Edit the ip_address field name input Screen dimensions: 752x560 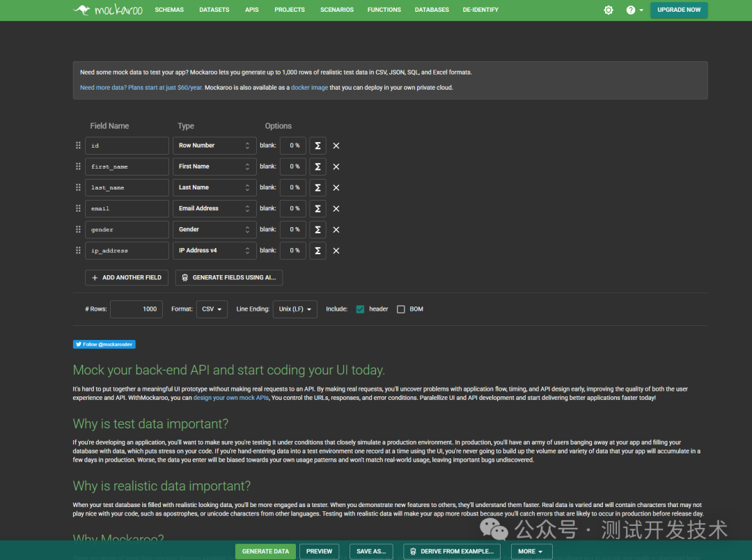pos(127,251)
